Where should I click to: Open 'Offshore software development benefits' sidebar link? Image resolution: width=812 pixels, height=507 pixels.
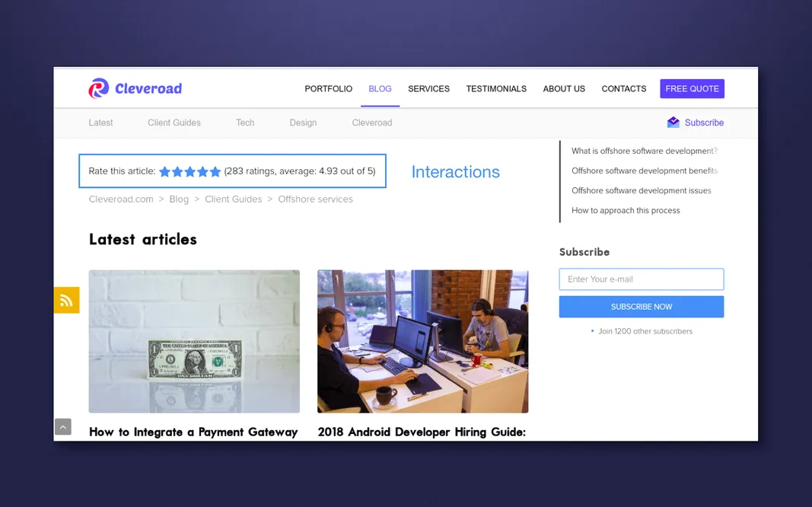[645, 171]
